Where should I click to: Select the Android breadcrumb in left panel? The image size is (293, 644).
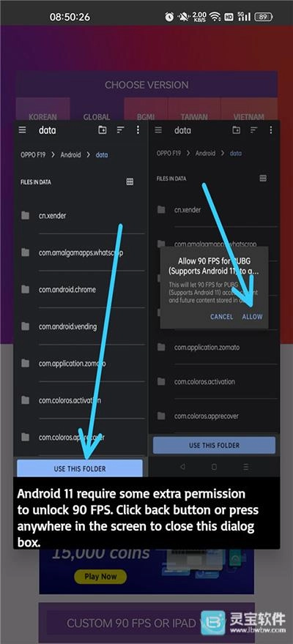70,155
